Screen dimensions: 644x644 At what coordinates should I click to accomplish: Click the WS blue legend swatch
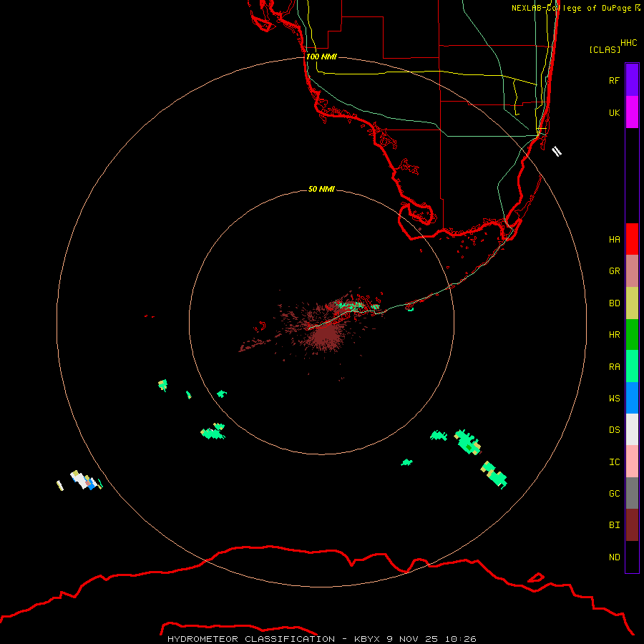pos(632,398)
